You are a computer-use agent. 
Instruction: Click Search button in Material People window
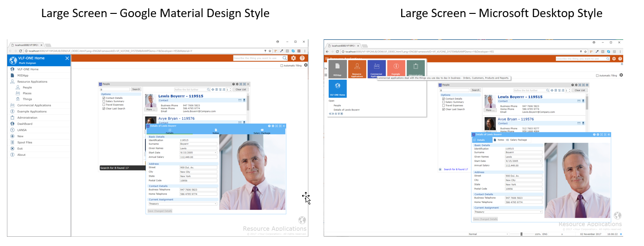tap(136, 89)
